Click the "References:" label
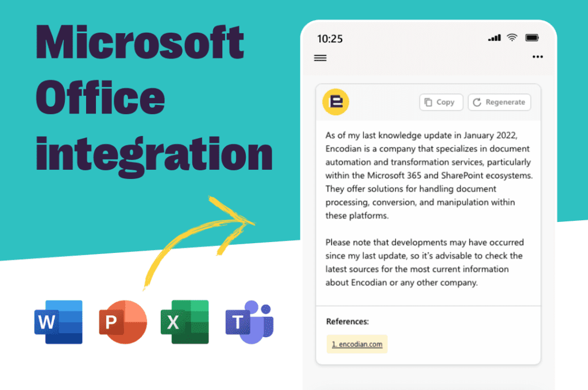 coord(347,321)
